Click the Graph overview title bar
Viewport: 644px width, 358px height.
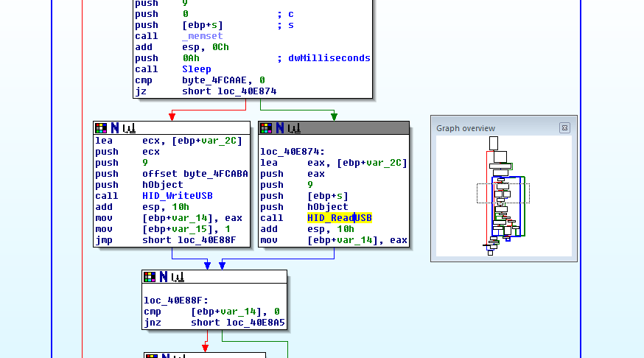point(504,128)
